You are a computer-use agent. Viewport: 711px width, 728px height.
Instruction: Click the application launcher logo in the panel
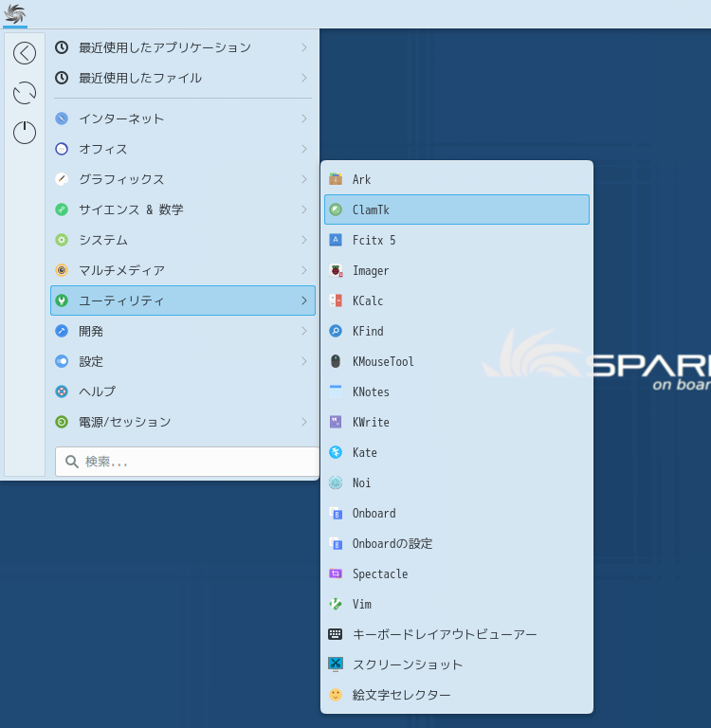15,13
